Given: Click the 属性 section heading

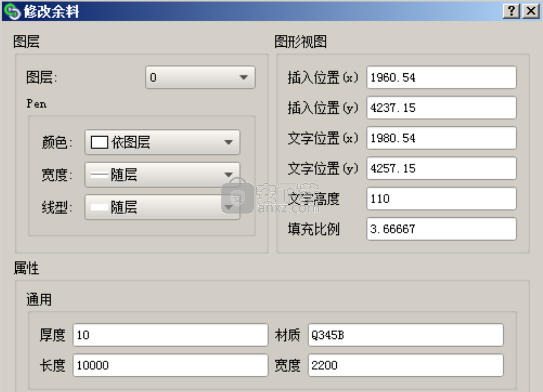Looking at the screenshot, I should pyautogui.click(x=26, y=268).
